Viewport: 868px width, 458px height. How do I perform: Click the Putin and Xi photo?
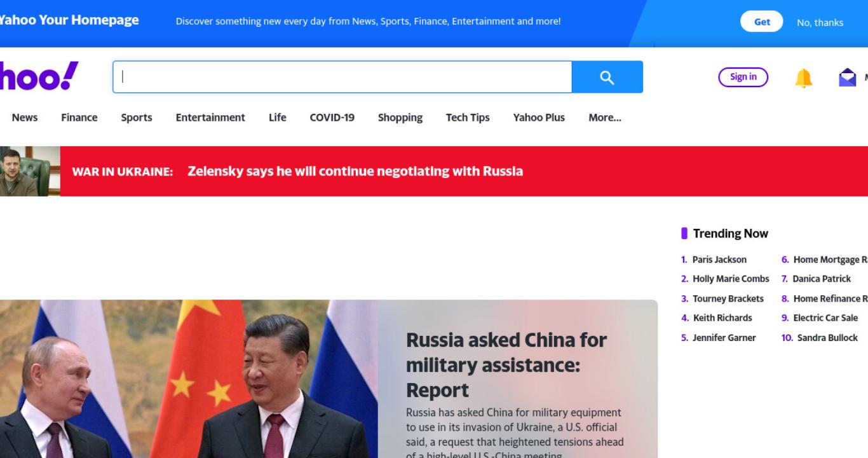(189, 379)
